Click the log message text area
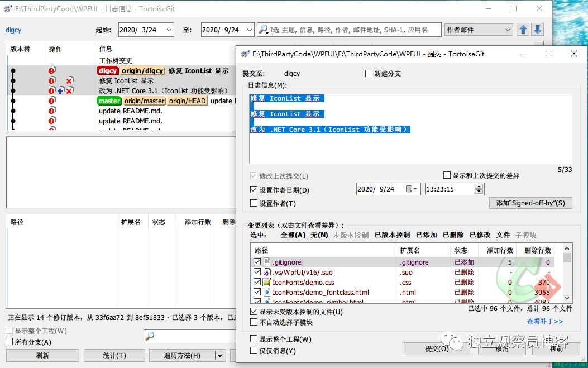 (410, 128)
